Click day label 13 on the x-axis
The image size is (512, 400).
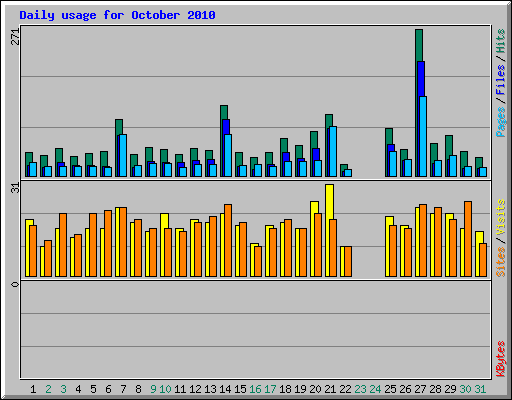(210, 389)
